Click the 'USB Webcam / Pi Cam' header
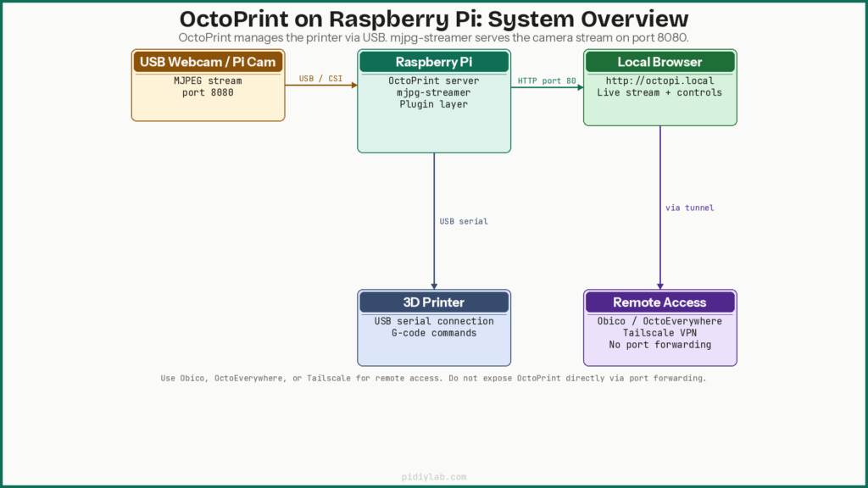The height and width of the screenshot is (488, 868). click(x=208, y=62)
